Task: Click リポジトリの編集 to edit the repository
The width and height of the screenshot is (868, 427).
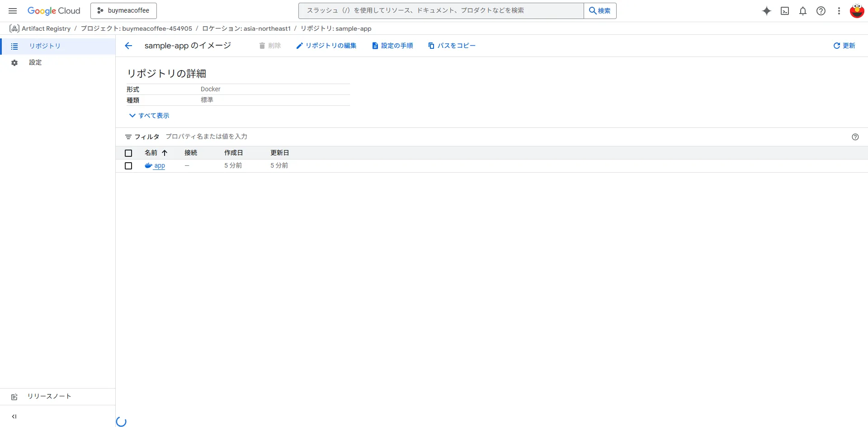Action: pyautogui.click(x=325, y=45)
